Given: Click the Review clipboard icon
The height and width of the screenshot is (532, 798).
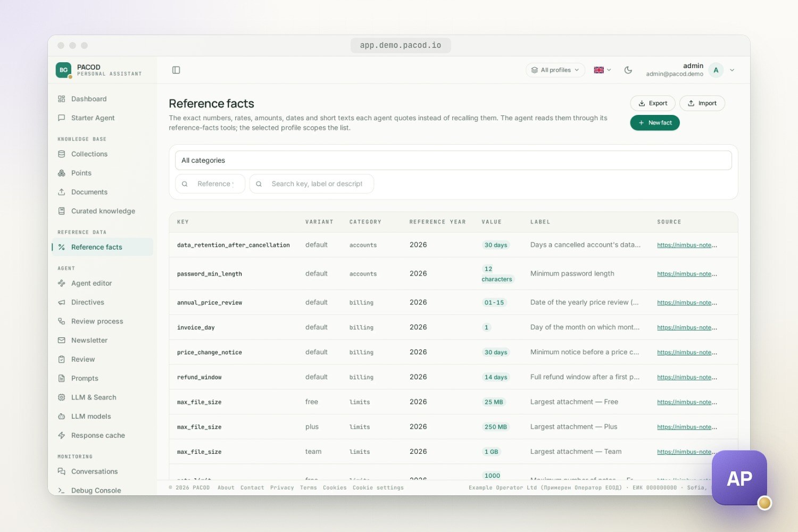Looking at the screenshot, I should (62, 360).
